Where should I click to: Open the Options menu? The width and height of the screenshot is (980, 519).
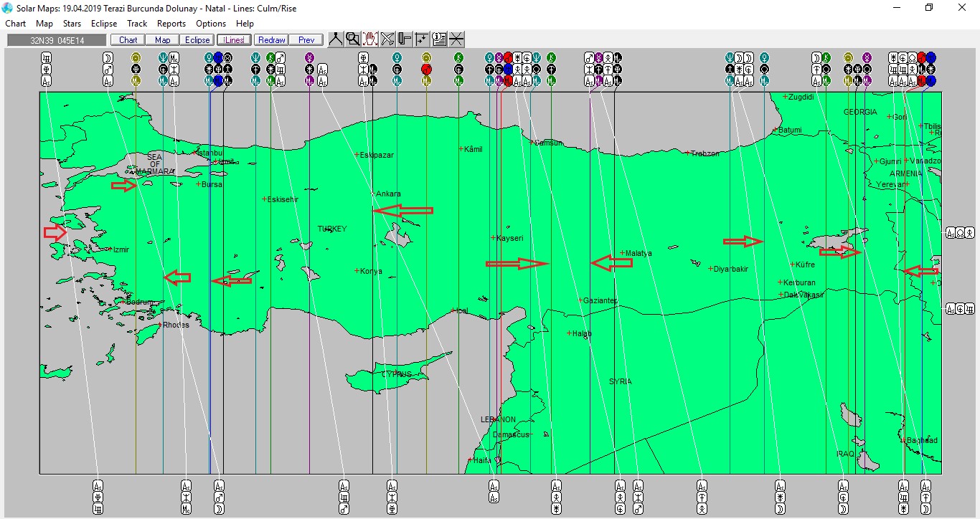[211, 24]
